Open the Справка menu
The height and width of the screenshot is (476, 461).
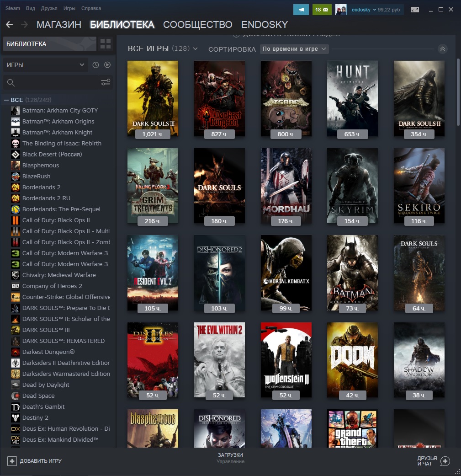91,8
